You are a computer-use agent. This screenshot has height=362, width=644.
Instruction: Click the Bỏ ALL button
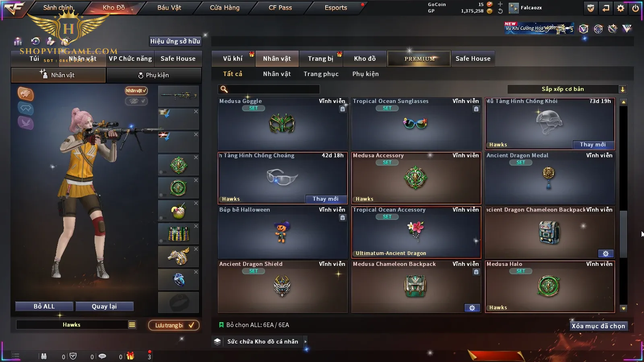(x=44, y=306)
